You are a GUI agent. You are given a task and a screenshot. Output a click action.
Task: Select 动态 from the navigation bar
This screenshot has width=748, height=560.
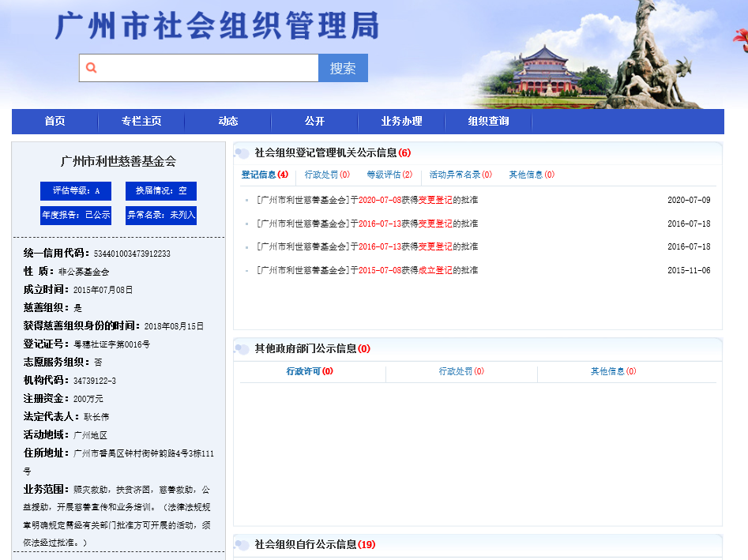tap(228, 122)
